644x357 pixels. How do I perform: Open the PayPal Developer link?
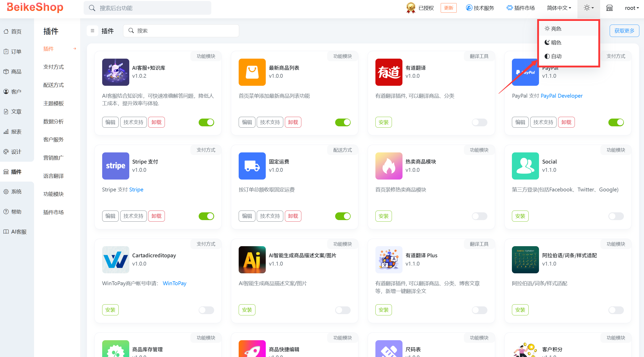pos(561,96)
